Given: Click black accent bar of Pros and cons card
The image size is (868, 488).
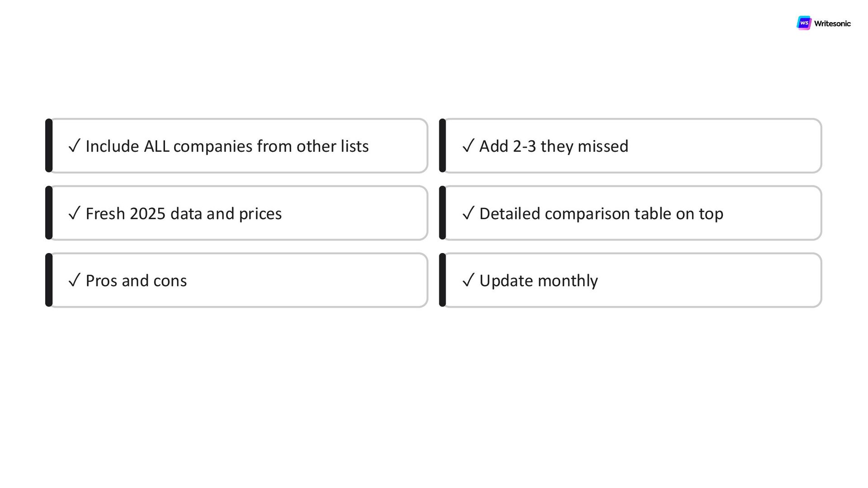Looking at the screenshot, I should coord(49,280).
